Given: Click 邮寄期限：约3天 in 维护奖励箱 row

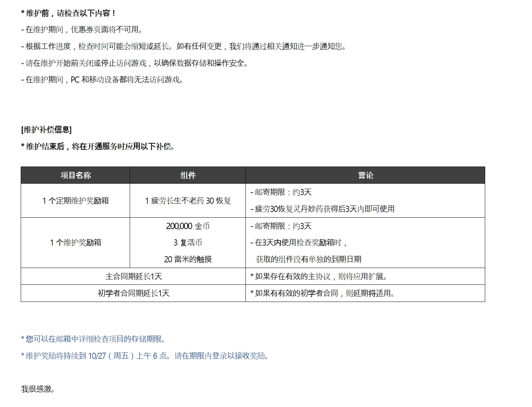Looking at the screenshot, I should tap(281, 226).
